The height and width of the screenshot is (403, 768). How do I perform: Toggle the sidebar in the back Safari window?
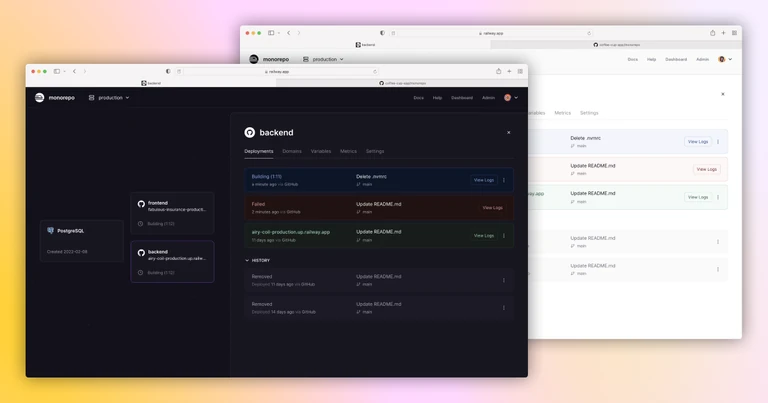tap(271, 33)
